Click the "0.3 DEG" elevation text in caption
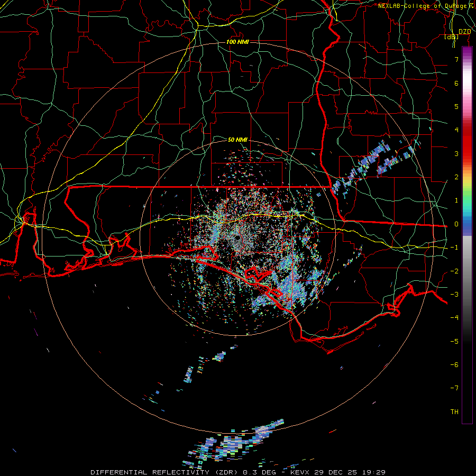This screenshot has width=476, height=476. click(x=260, y=472)
